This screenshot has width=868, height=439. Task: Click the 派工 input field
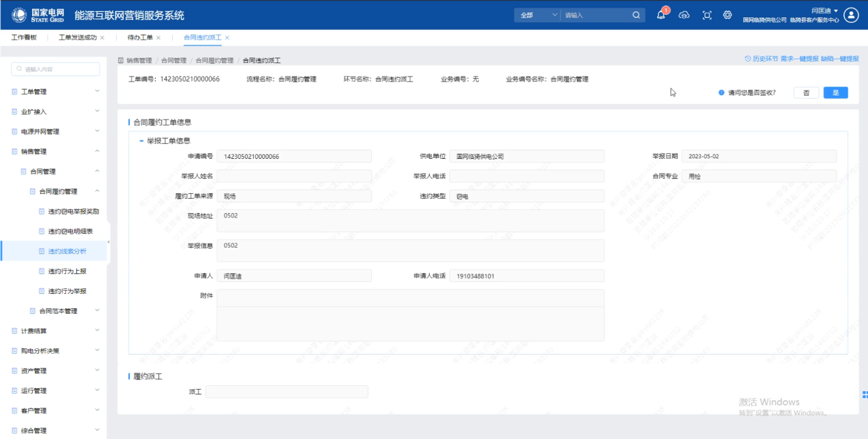pyautogui.click(x=286, y=392)
